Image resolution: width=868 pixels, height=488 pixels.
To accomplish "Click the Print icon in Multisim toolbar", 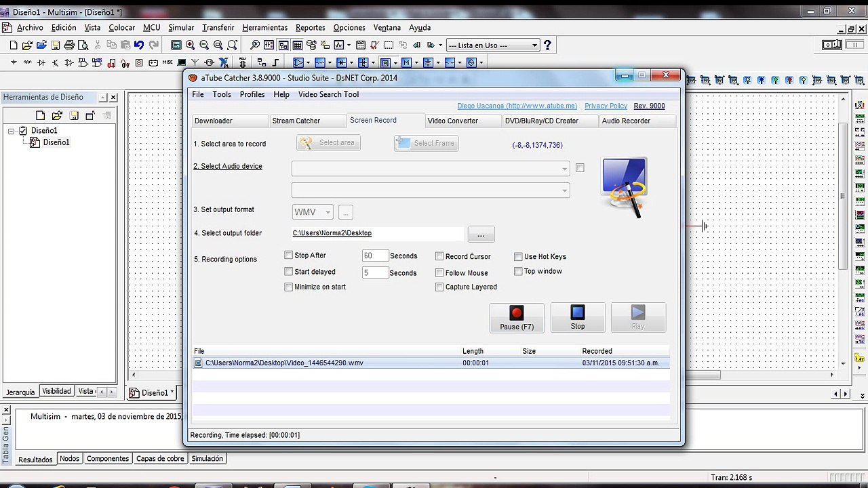I will point(69,45).
